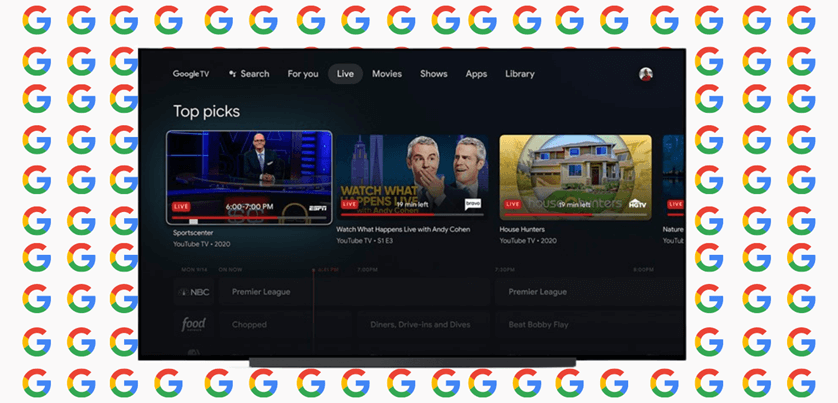Click the HGTV logo on House Hunters card
Viewport: 838px width, 403px height.
(x=638, y=204)
